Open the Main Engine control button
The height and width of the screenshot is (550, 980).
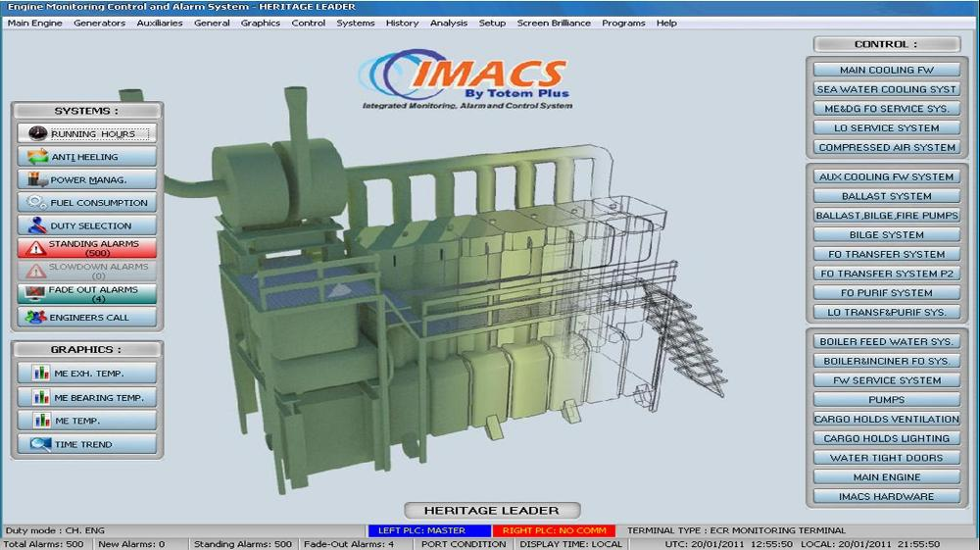click(x=886, y=476)
